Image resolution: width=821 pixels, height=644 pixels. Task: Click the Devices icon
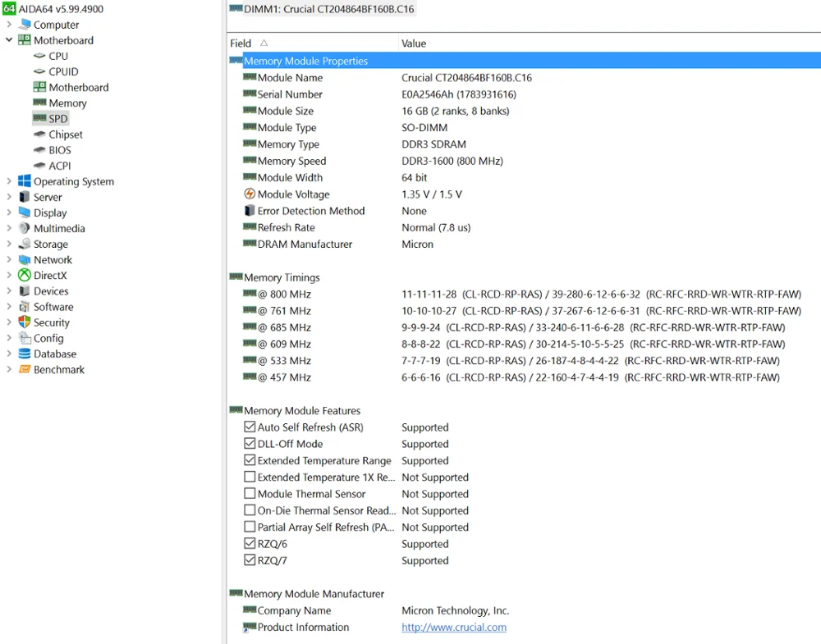click(x=24, y=291)
